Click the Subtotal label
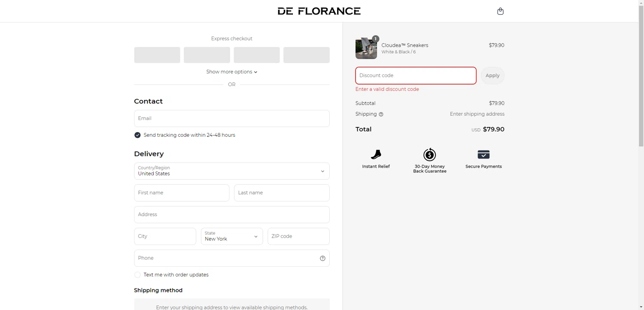 [365, 103]
